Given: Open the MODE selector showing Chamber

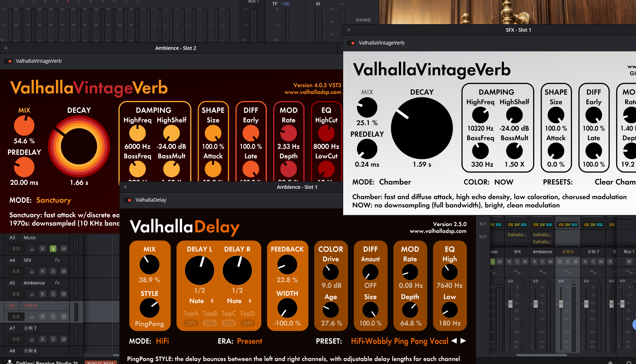Looking at the screenshot, I should tap(395, 182).
